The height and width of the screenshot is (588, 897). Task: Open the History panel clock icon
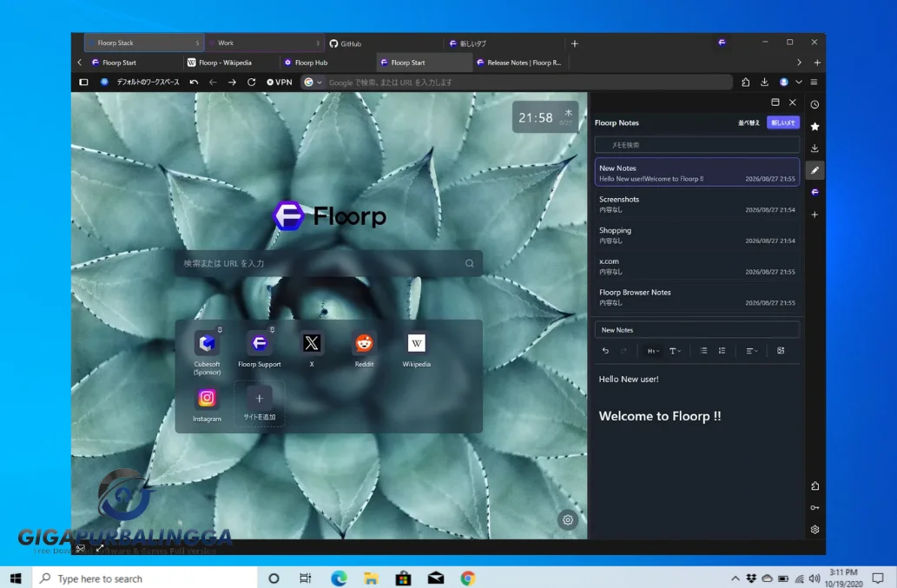[x=815, y=105]
